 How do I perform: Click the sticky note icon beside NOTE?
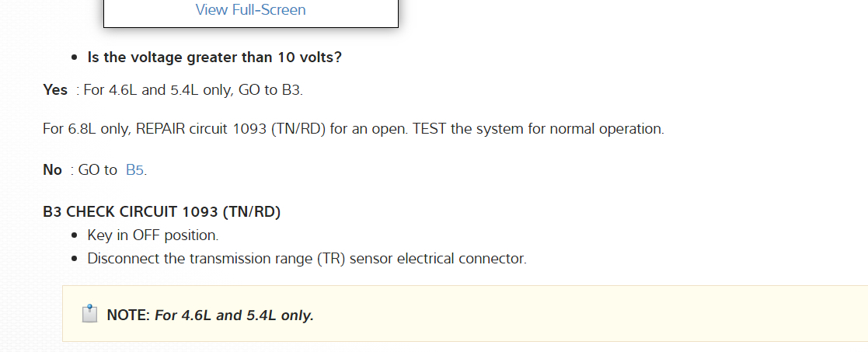pyautogui.click(x=89, y=314)
